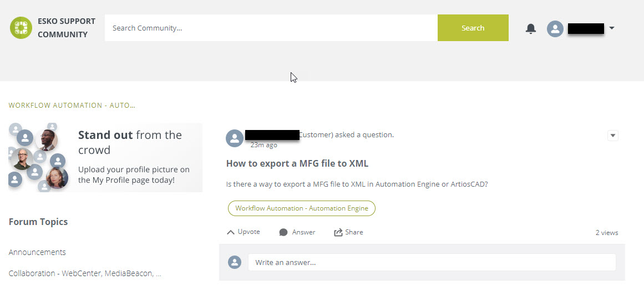Image resolution: width=644 pixels, height=290 pixels.
Task: Open the Collaboration - WebCenter, MediaBeacon topic
Action: click(x=85, y=273)
